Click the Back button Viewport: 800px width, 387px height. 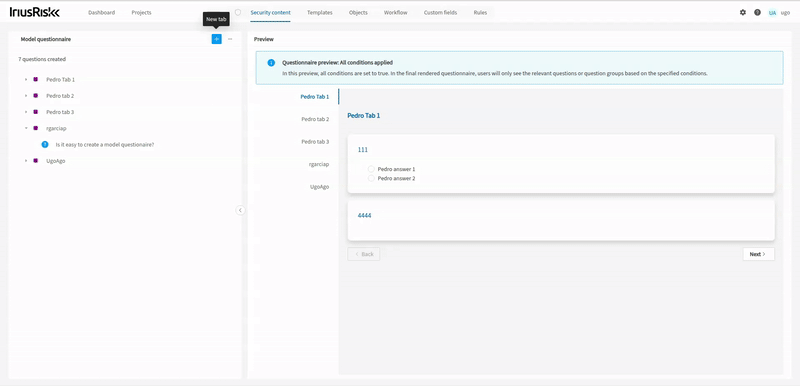click(x=364, y=254)
